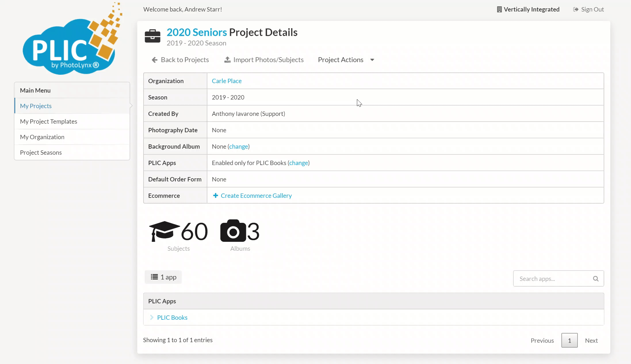This screenshot has width=631, height=364.
Task: Open the PLIC Books app link
Action: click(172, 317)
